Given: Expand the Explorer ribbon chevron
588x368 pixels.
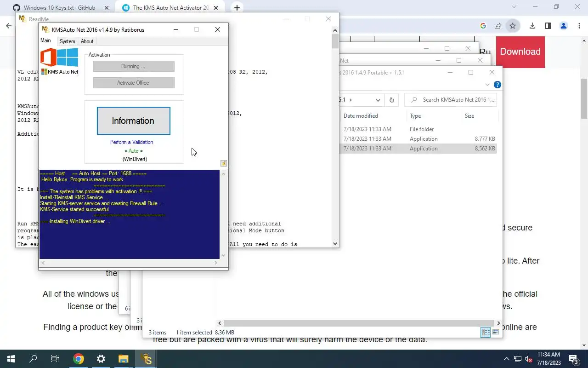Looking at the screenshot, I should 487,85.
